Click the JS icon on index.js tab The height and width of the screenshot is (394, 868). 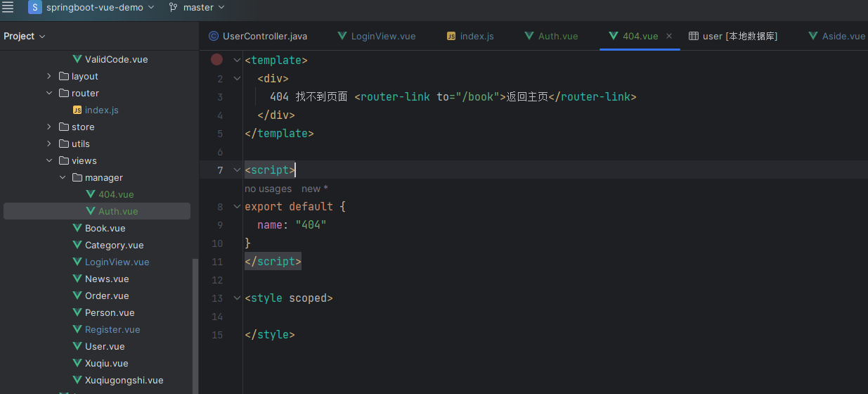[x=451, y=36]
